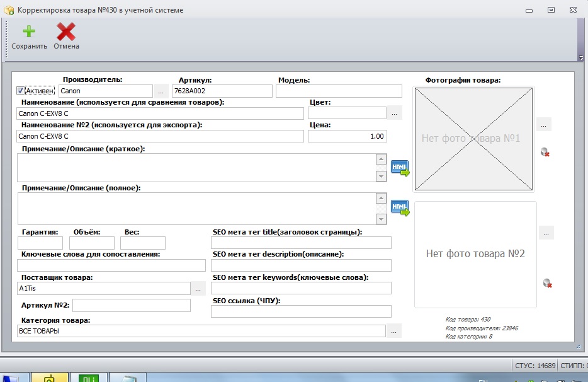Minimize the product editing window
Viewport: 588px width, 382px height.
point(529,11)
